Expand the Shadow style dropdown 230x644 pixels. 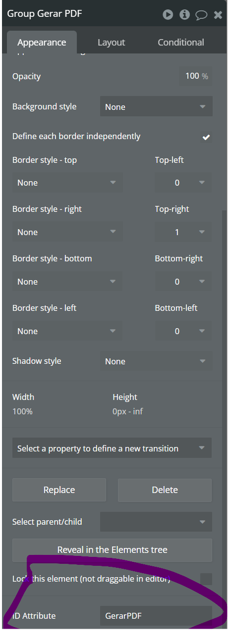pyautogui.click(x=156, y=361)
